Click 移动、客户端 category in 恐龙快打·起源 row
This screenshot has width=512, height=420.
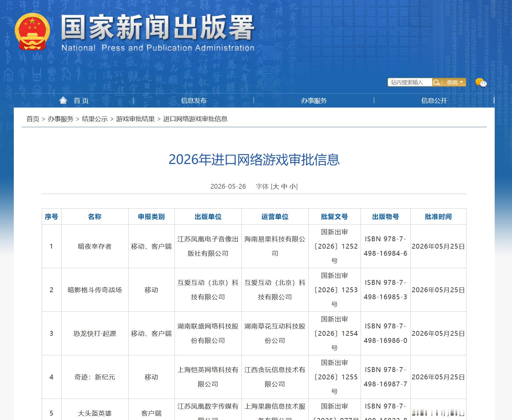tap(151, 334)
